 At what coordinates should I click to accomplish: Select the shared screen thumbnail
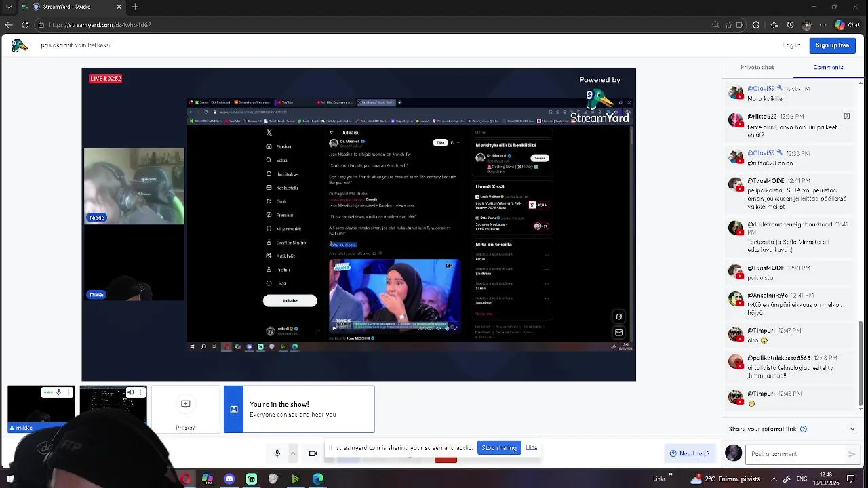(113, 409)
